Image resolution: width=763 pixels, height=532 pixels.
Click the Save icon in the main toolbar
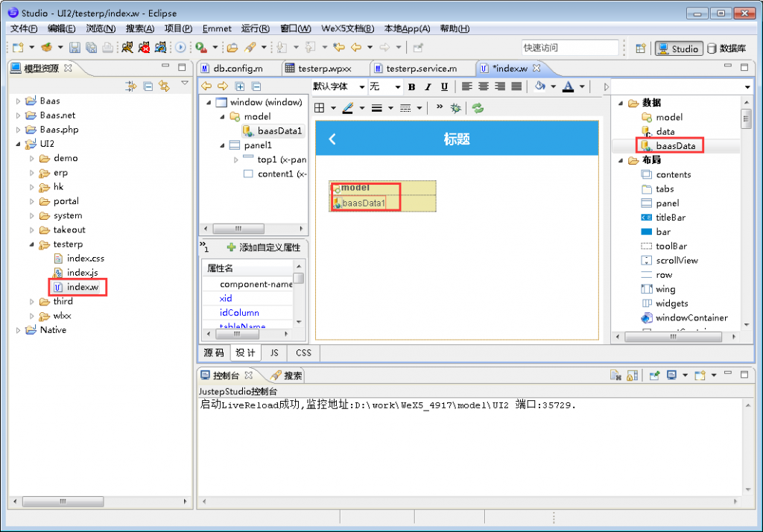75,47
